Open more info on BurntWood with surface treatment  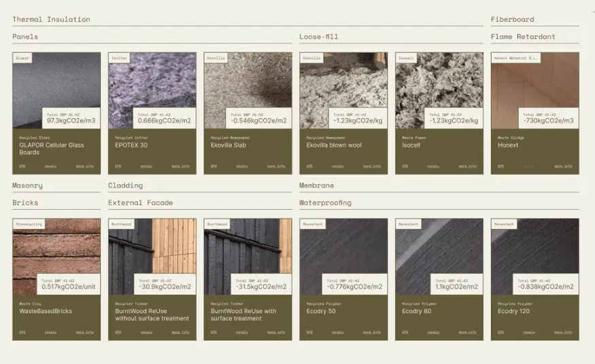(276, 332)
